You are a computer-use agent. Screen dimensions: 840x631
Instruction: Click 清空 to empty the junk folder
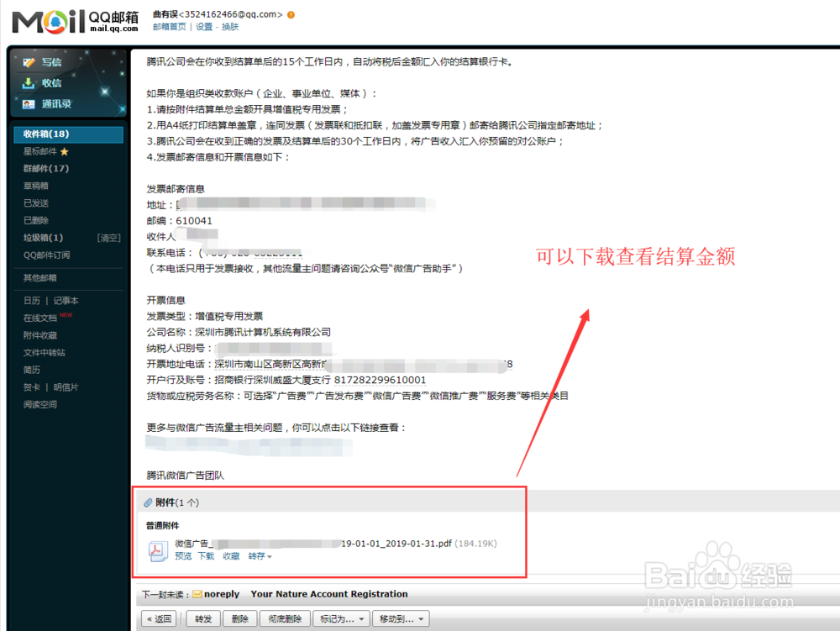point(108,237)
